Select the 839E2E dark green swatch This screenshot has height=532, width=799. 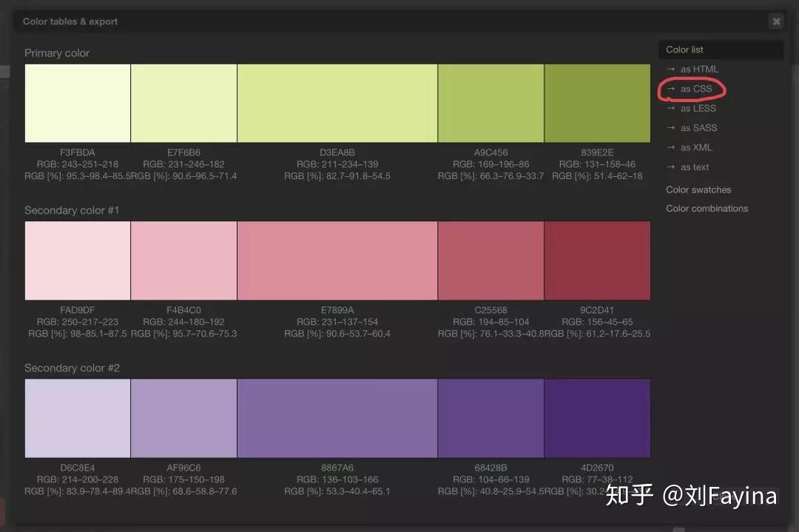597,103
